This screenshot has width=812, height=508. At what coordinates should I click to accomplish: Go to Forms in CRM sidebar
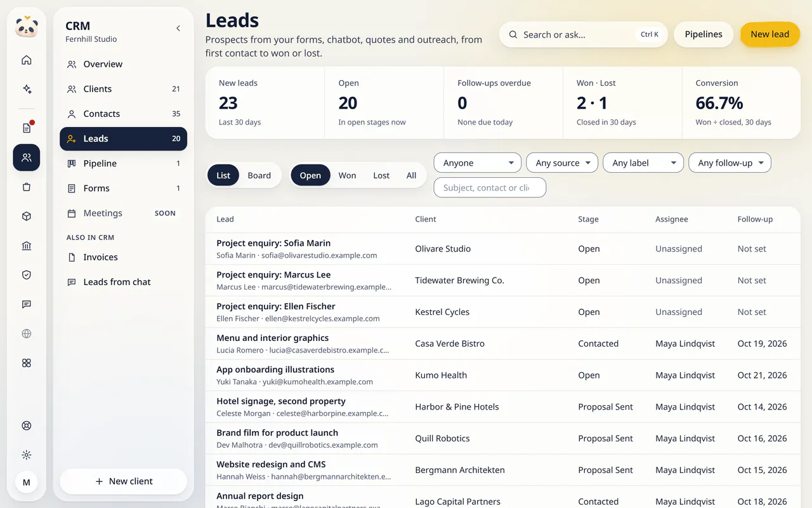123,188
